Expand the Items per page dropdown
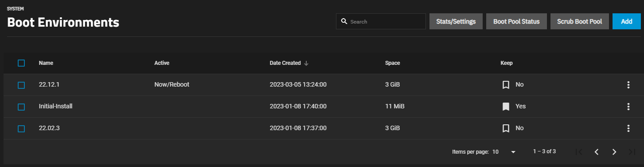This screenshot has height=167, width=644. (x=504, y=152)
